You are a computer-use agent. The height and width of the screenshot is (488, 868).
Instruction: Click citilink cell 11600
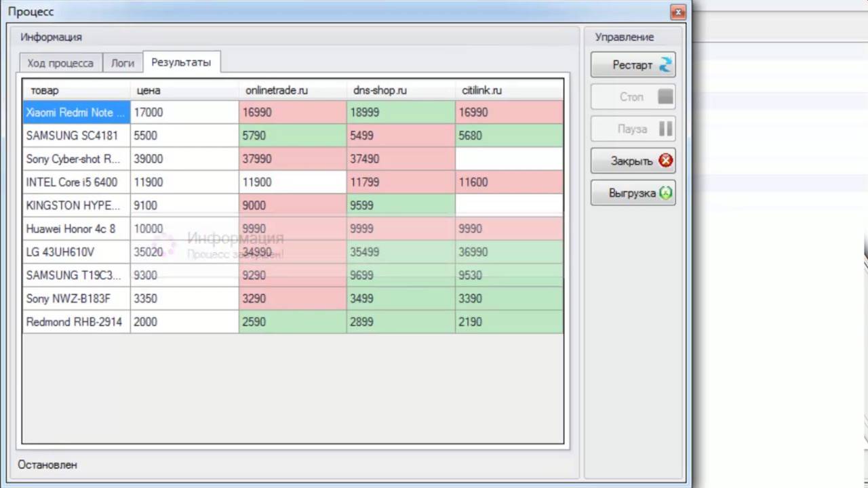point(509,182)
